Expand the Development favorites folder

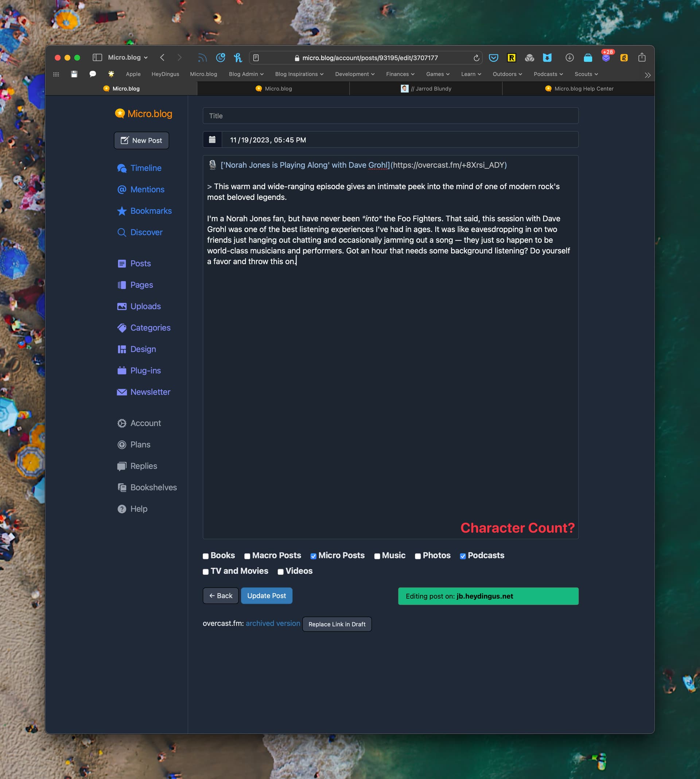tap(355, 74)
